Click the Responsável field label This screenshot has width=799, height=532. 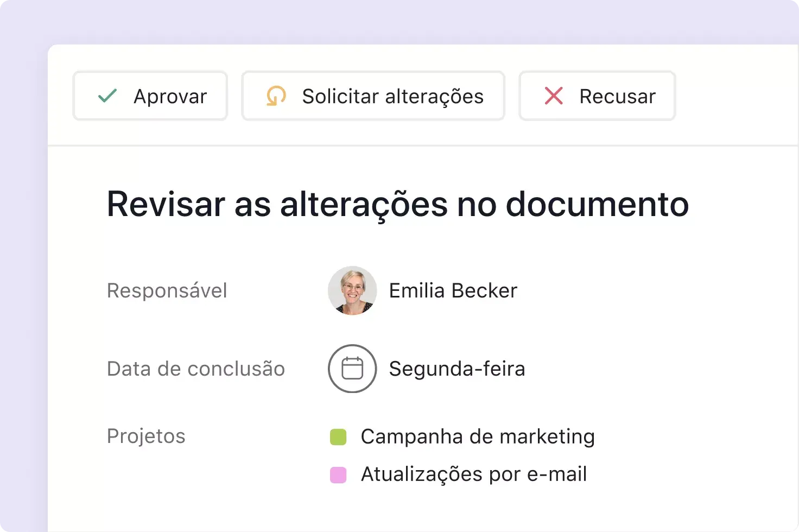pos(167,290)
